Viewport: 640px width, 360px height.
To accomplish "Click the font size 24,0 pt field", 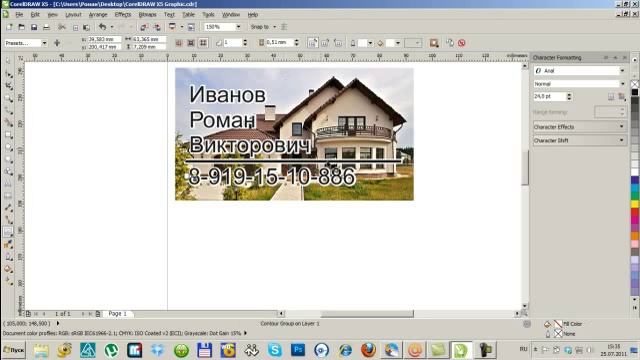I will tap(549, 96).
